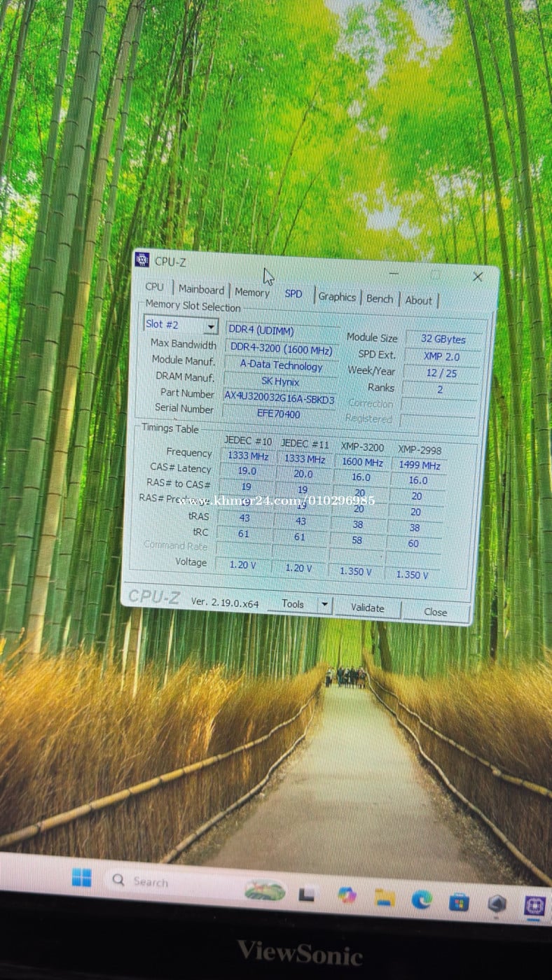Click the XMP-3200 column header
Viewport: 552px width, 980px height.
pos(362,447)
